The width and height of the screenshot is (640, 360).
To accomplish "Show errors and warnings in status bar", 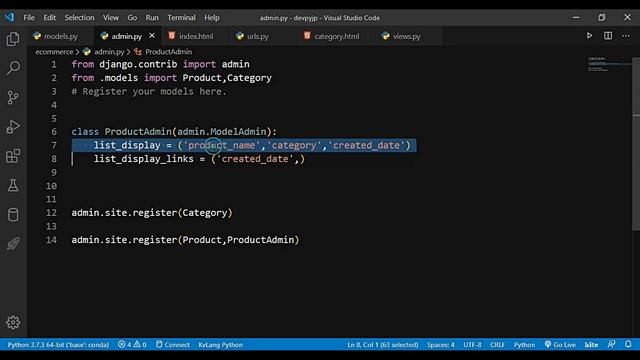I will coord(132,344).
